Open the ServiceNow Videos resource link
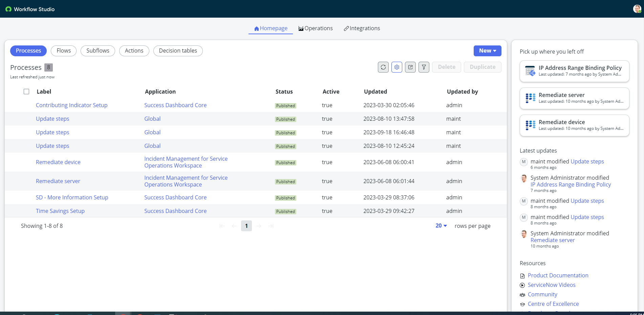Viewport: 644px width, 315px height. (552, 285)
